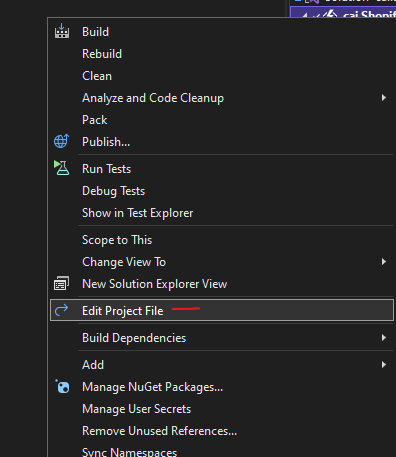The height and width of the screenshot is (457, 396).
Task: Click the Run Tests flask icon
Action: 62,168
